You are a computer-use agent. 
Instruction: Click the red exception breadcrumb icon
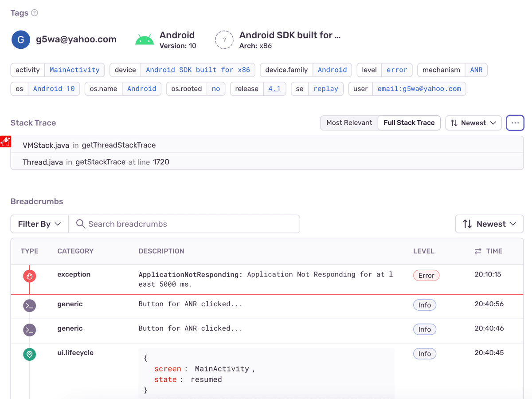click(29, 275)
